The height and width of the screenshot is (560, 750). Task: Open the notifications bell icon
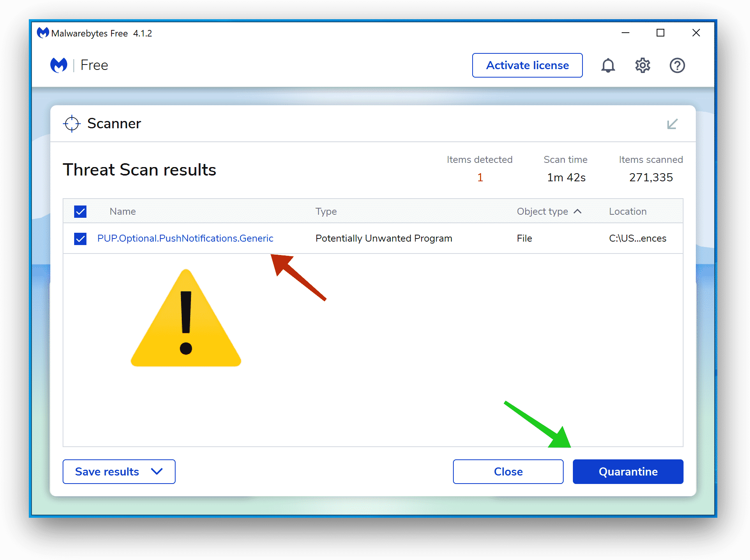coord(608,66)
